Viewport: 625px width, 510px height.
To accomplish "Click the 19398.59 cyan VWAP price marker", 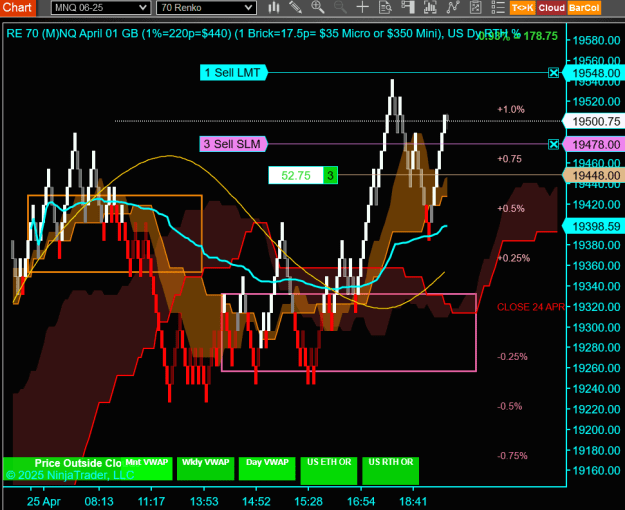I will click(594, 226).
